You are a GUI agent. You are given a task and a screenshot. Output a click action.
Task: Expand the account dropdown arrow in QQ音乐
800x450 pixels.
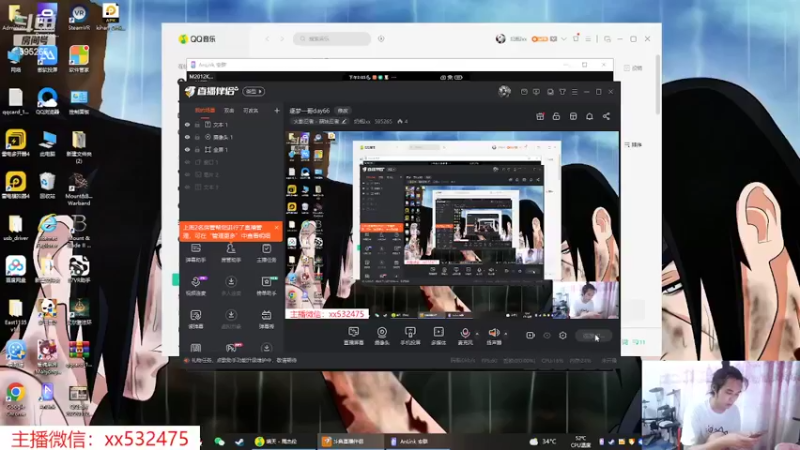[x=564, y=39]
